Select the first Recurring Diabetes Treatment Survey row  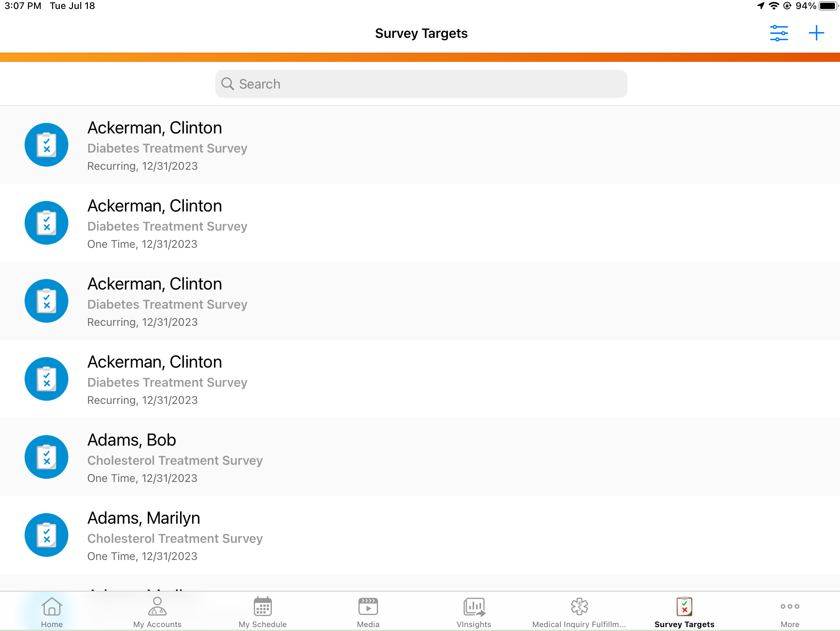click(167, 148)
